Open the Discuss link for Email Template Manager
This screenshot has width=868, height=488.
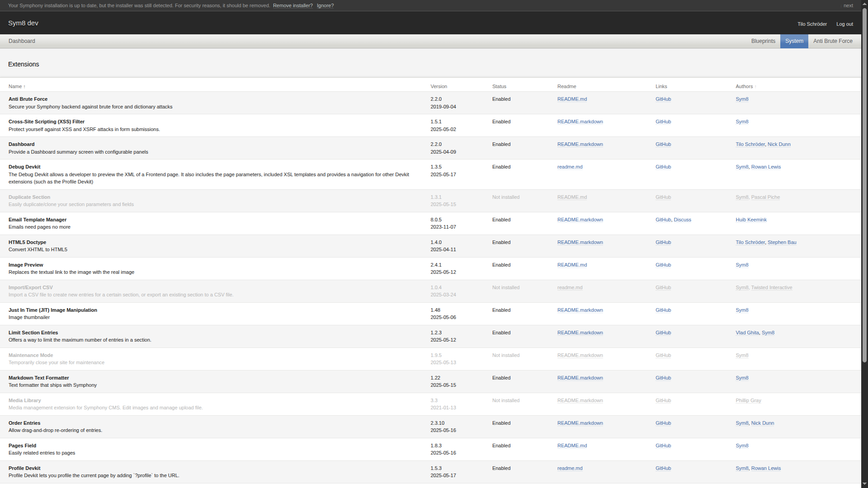682,220
